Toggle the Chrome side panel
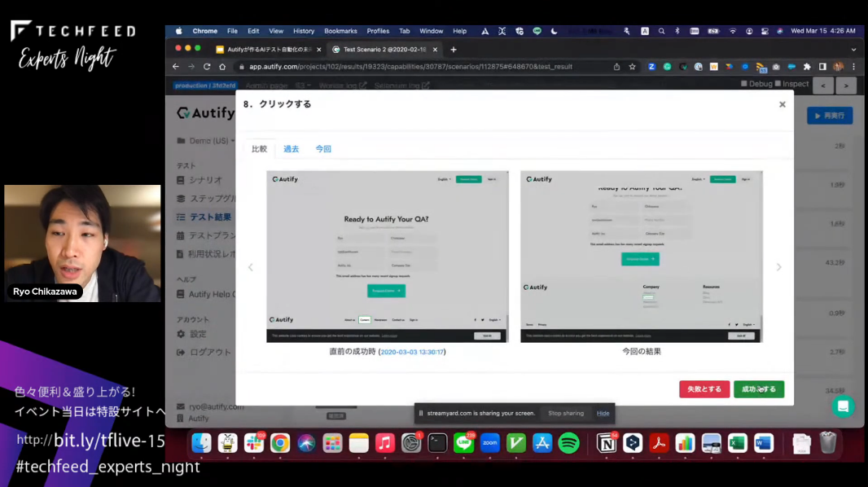The width and height of the screenshot is (868, 487). point(822,67)
